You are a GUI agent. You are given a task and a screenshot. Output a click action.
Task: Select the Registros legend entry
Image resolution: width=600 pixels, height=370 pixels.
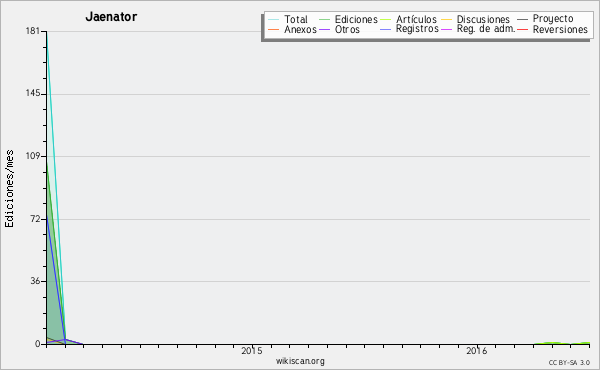417,29
